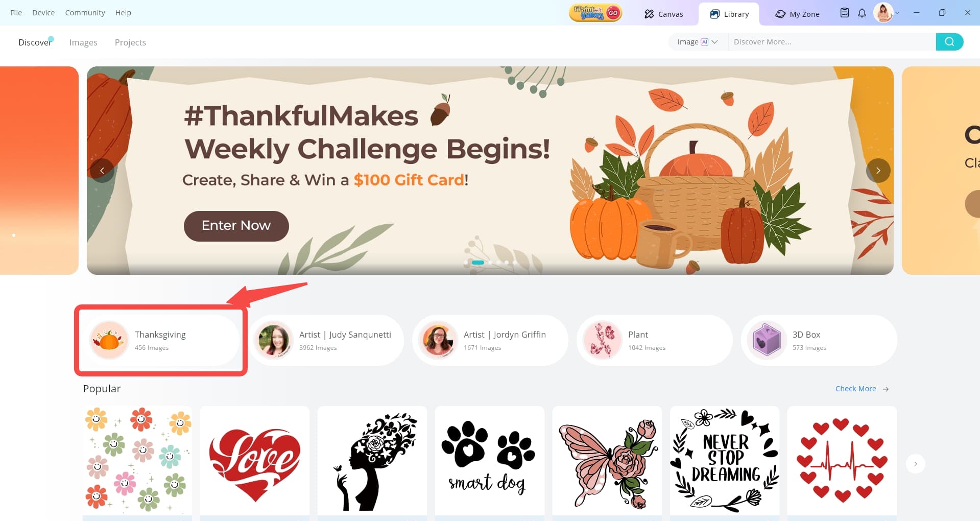Open the Paint Gallery GO badge
Image resolution: width=980 pixels, height=521 pixels.
point(595,13)
